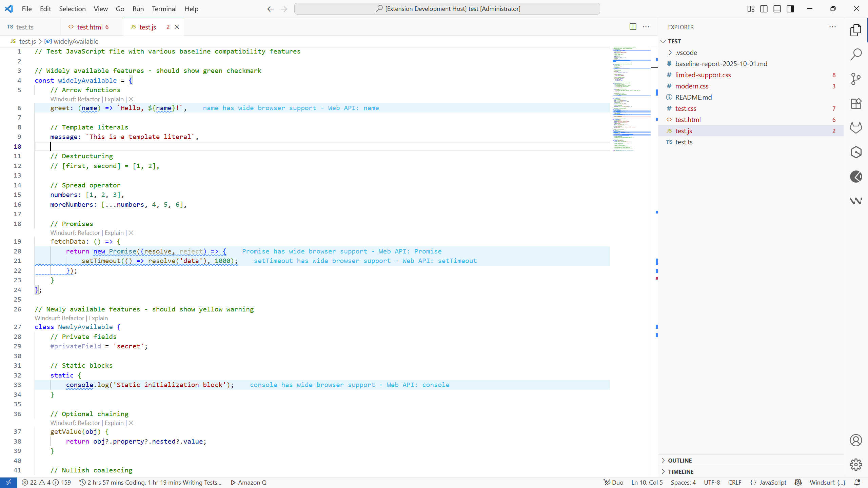The width and height of the screenshot is (868, 488).
Task: Click the notifications bell in status bar
Action: point(857,482)
